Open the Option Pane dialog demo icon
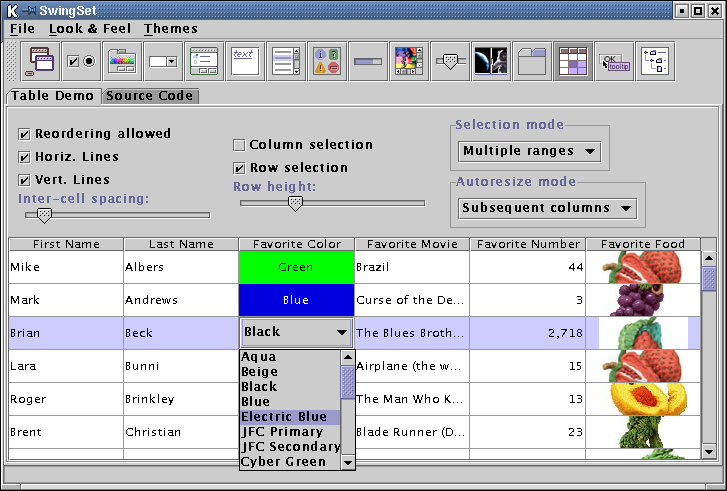Viewport: 727px width, 491px height. [326, 61]
